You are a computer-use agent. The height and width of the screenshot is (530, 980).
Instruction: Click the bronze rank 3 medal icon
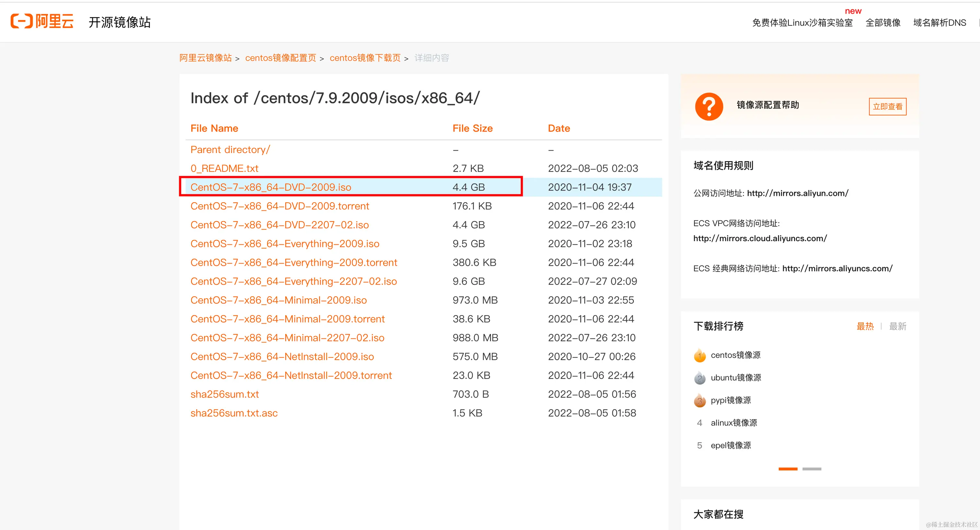point(700,400)
